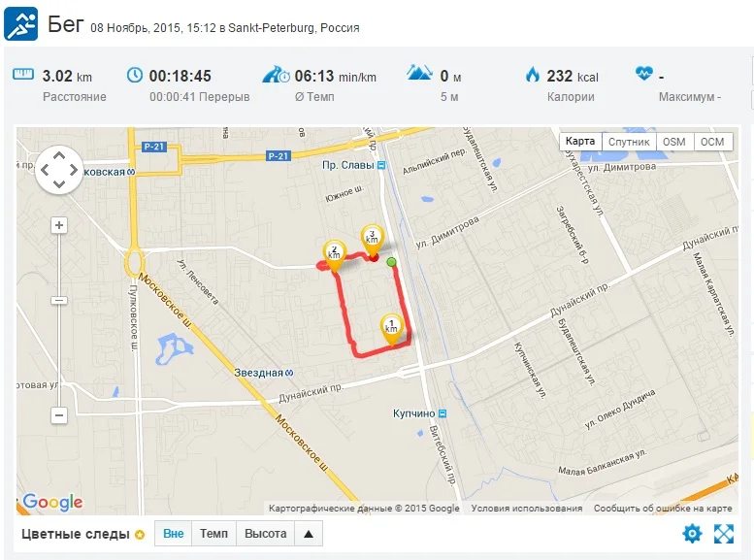Switch map layer to OCM

(x=712, y=142)
